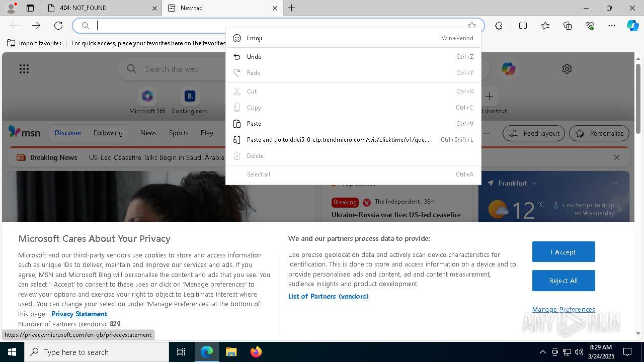Click the Feed layout button
Viewport: 644px width, 362px height.
(534, 133)
